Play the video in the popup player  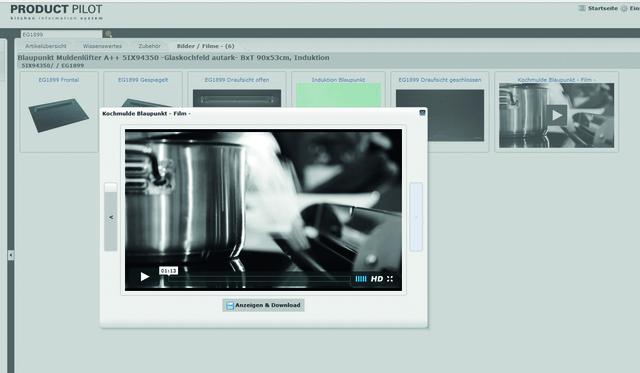click(145, 277)
